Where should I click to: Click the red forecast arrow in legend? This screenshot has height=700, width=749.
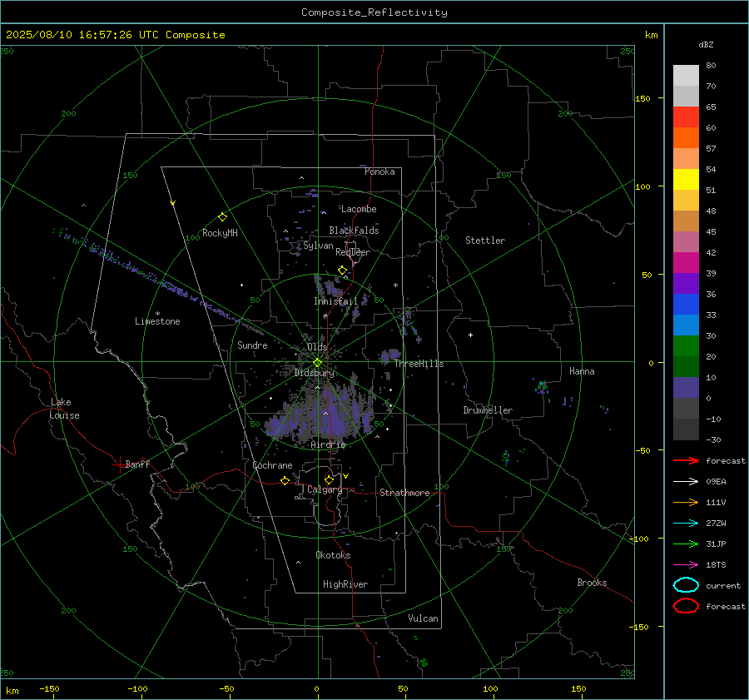686,460
